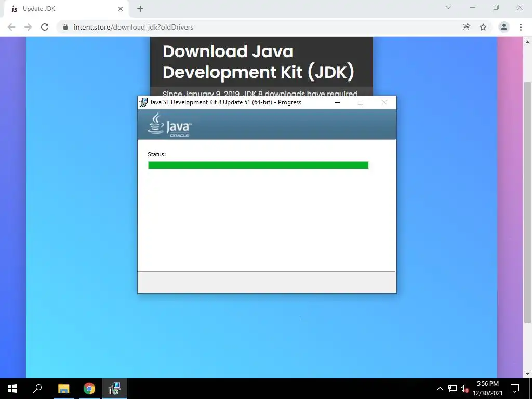
Task: Click the Java installer title bar icon
Action: click(x=143, y=102)
